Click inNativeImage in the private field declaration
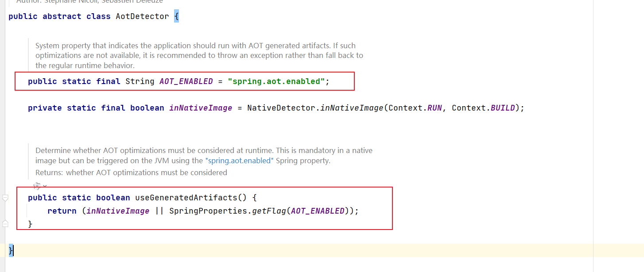Viewport: 644px width, 272px height. tap(201, 108)
